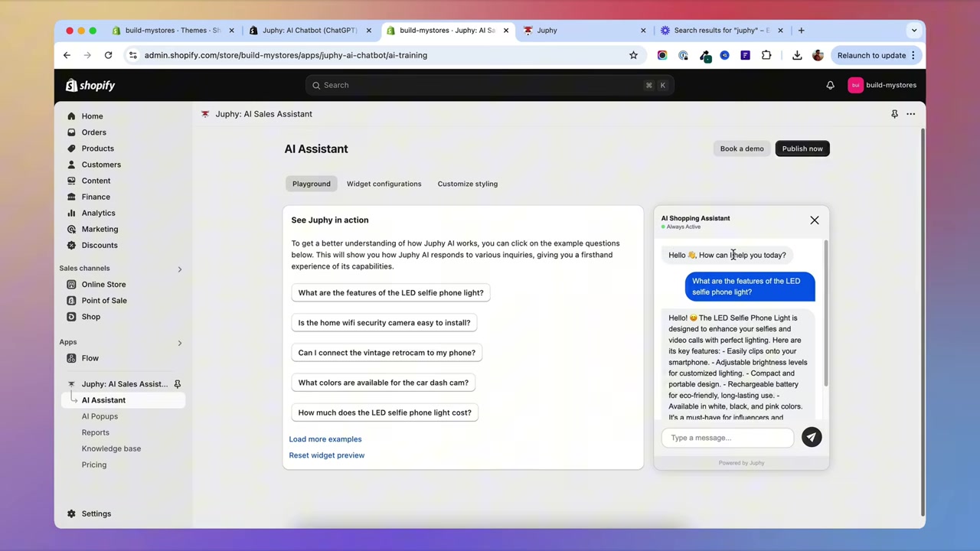Select the Playground tab

coord(312,184)
